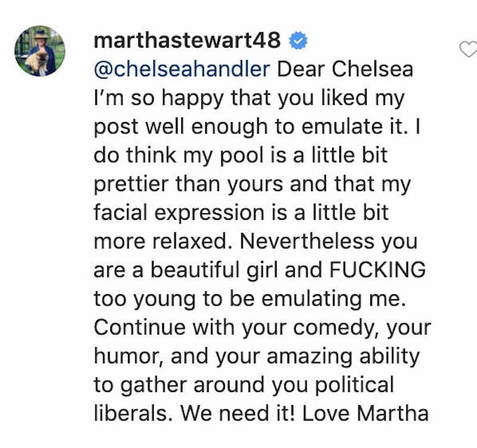The width and height of the screenshot is (477, 448).
Task: Click the blue verified badge
Action: (298, 41)
